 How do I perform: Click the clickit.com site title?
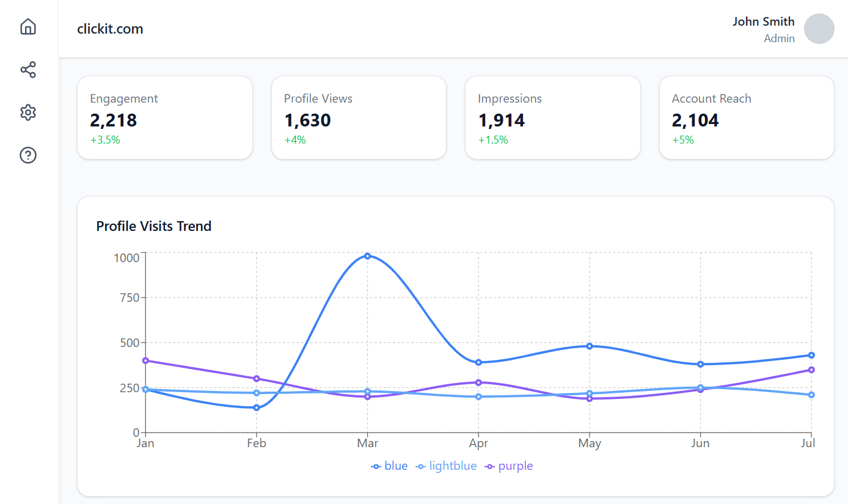pos(110,29)
